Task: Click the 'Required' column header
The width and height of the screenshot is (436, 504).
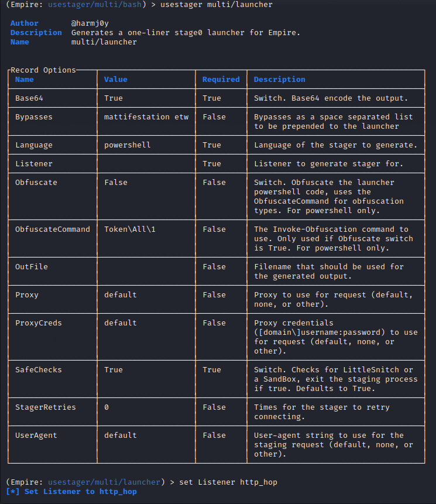Action: [x=221, y=80]
